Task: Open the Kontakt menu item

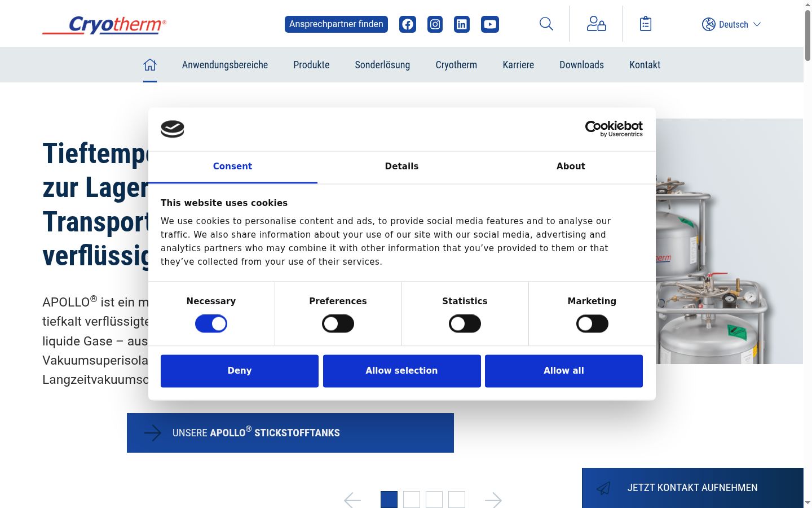Action: pyautogui.click(x=645, y=65)
